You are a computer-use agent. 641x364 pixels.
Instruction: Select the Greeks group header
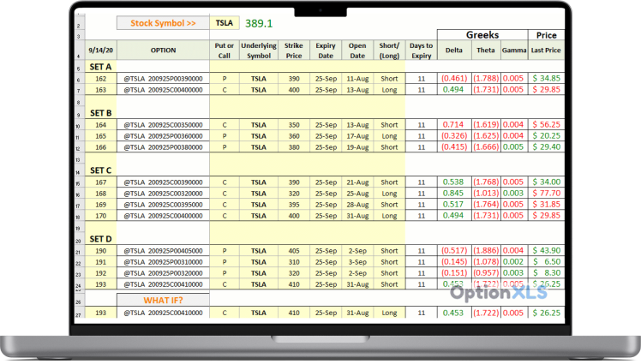482,35
